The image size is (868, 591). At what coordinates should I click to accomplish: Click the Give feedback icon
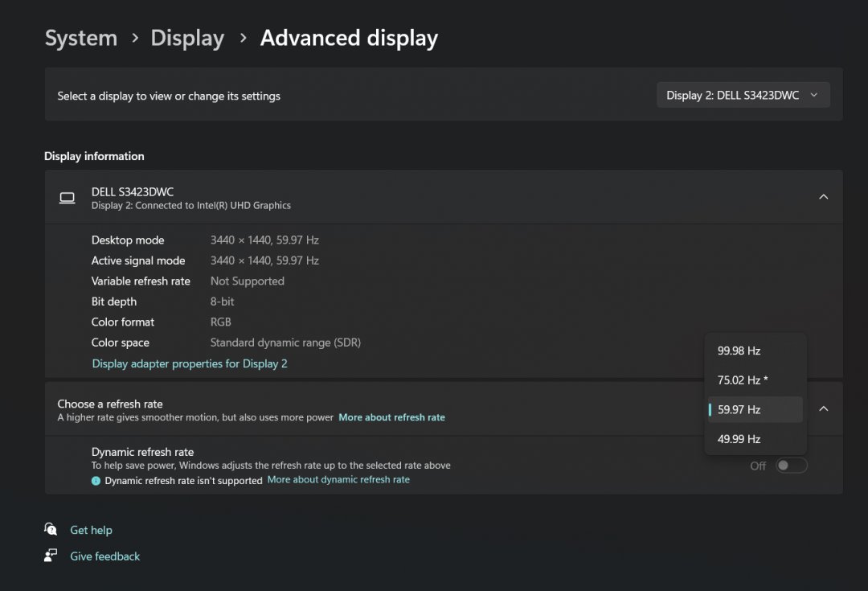(x=51, y=555)
